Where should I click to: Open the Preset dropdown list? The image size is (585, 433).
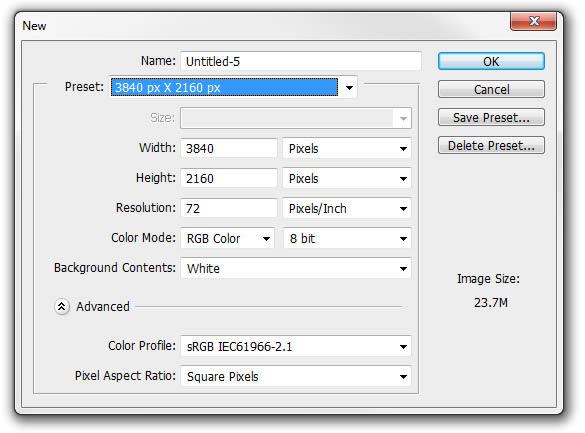pyautogui.click(x=234, y=87)
